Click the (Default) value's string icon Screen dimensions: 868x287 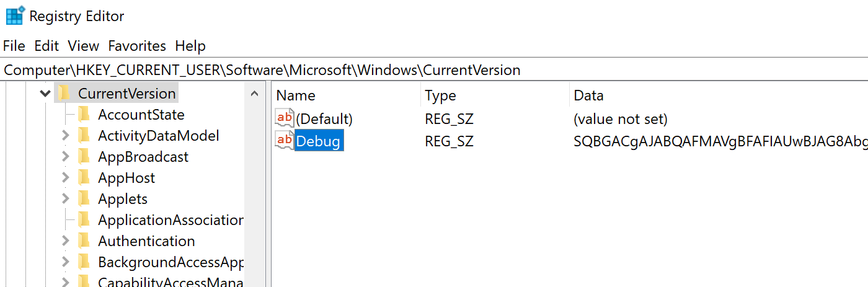pyautogui.click(x=285, y=118)
